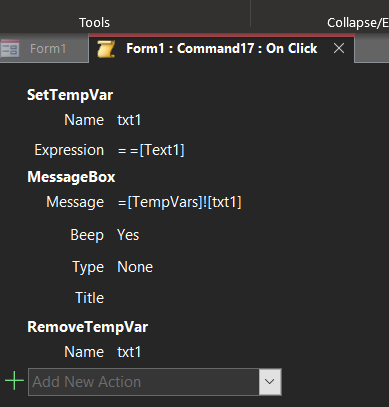
Task: Edit the Expression value ==[Text1]
Action: click(151, 150)
